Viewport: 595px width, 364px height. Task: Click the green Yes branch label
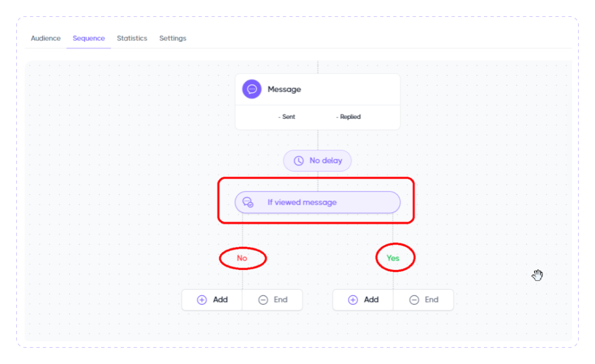(x=393, y=258)
